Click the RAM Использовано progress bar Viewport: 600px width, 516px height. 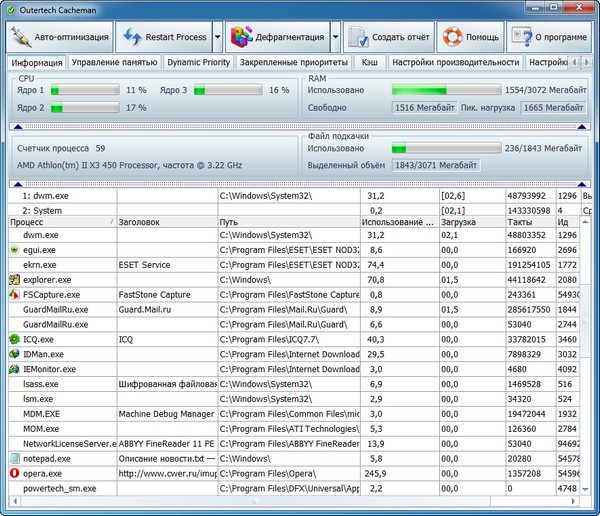tap(444, 90)
